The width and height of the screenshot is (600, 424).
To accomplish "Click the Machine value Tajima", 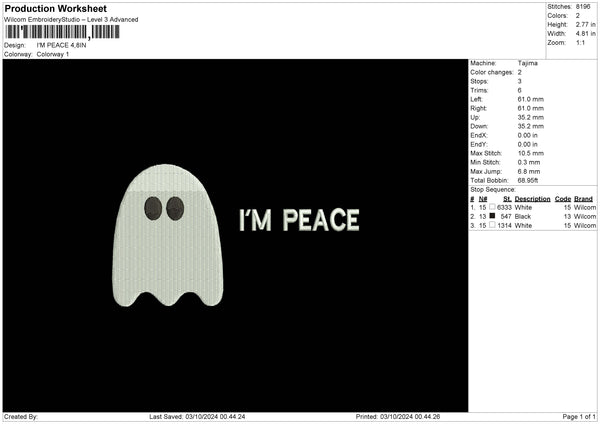I will point(527,63).
